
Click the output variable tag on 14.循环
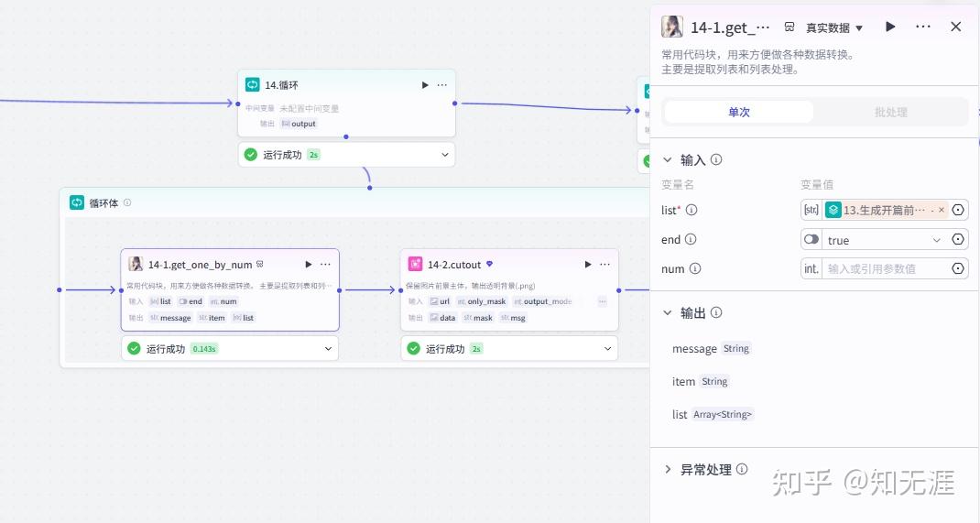[299, 124]
